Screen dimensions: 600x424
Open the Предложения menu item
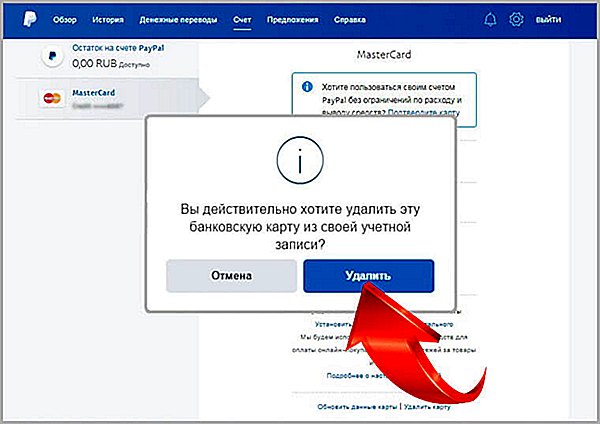point(292,20)
